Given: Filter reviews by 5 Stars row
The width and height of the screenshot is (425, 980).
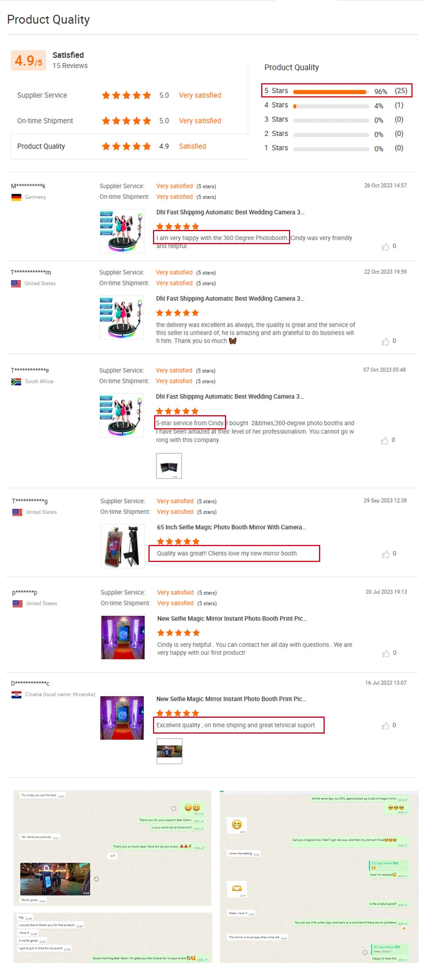Looking at the screenshot, I should [337, 91].
